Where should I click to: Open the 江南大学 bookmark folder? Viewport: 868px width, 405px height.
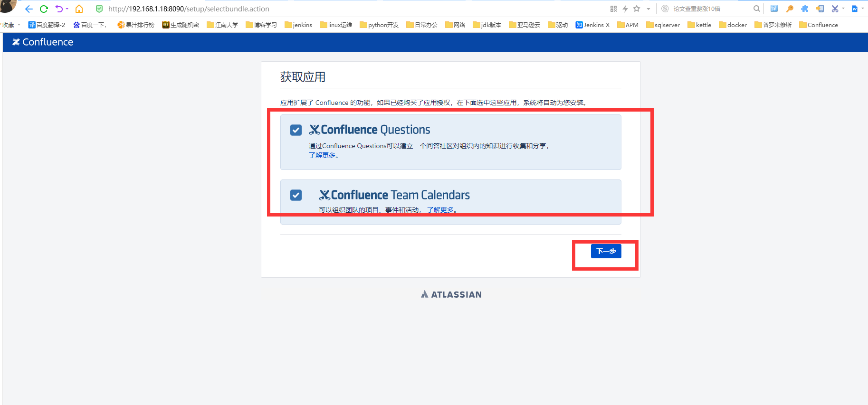pos(222,25)
